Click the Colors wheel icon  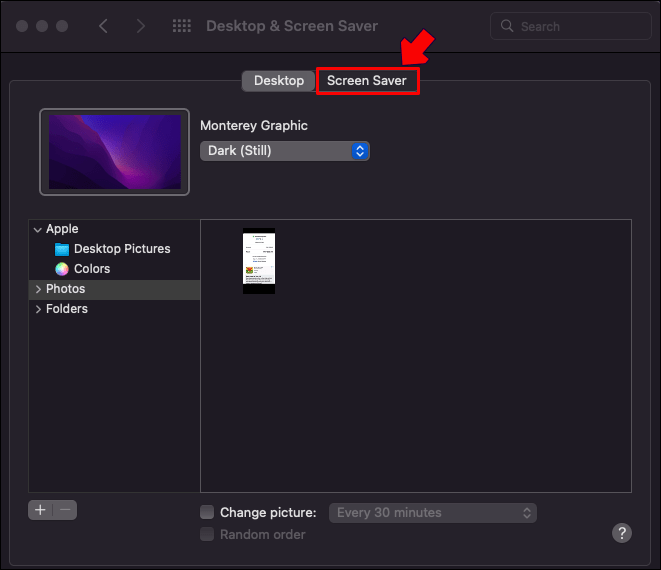click(62, 269)
